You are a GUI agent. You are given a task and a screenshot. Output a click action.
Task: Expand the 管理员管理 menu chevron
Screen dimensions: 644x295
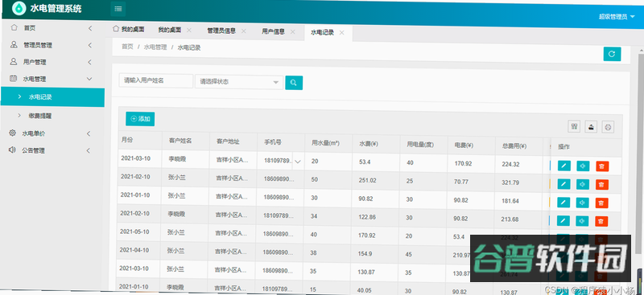(x=89, y=45)
